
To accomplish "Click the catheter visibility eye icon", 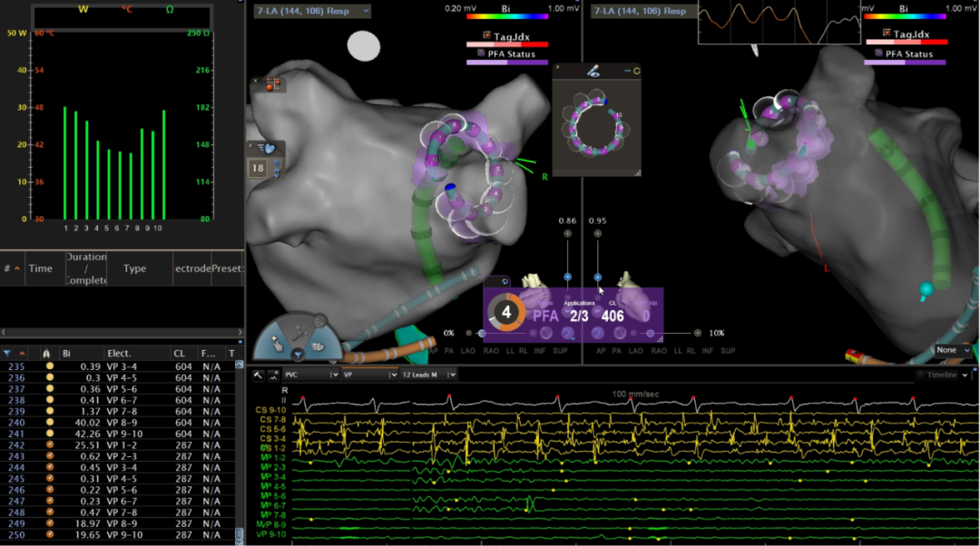I will click(593, 72).
